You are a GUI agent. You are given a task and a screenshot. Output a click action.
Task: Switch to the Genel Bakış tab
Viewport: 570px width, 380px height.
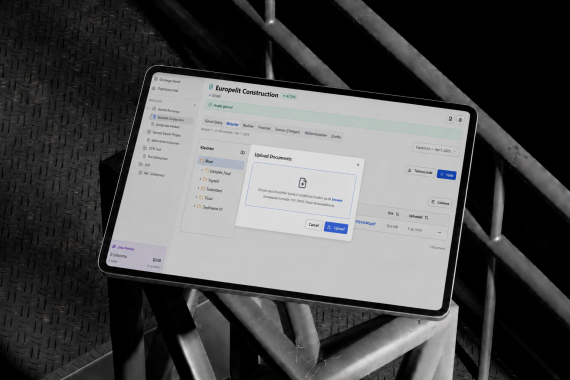point(213,122)
